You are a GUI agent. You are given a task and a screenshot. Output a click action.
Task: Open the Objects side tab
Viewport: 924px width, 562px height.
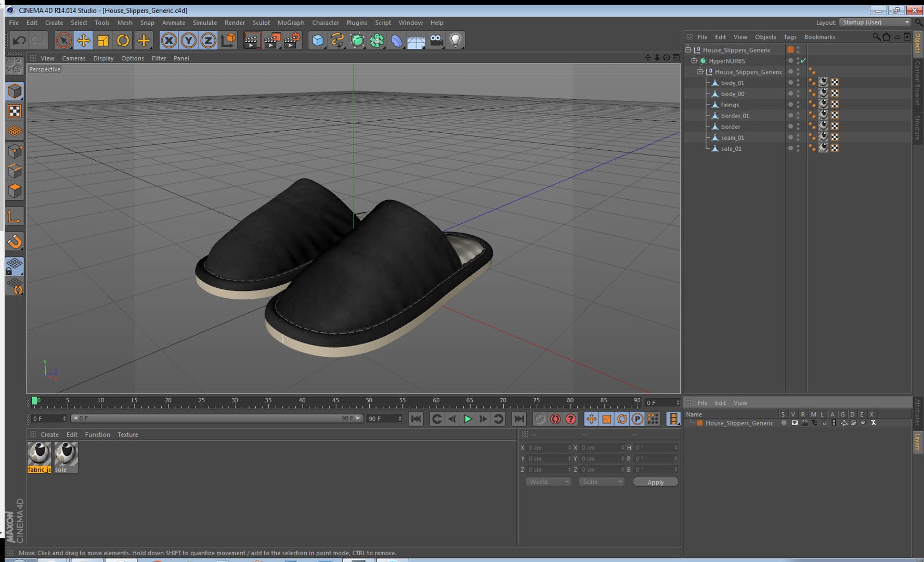918,43
